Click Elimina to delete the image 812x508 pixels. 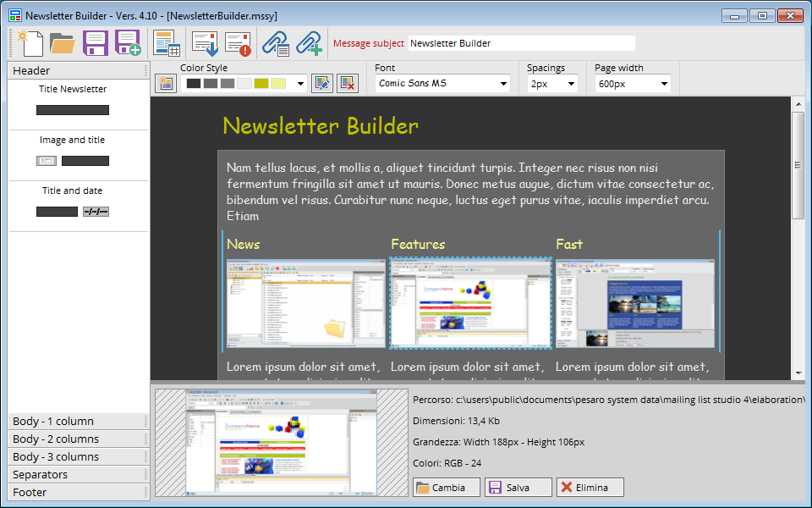590,488
